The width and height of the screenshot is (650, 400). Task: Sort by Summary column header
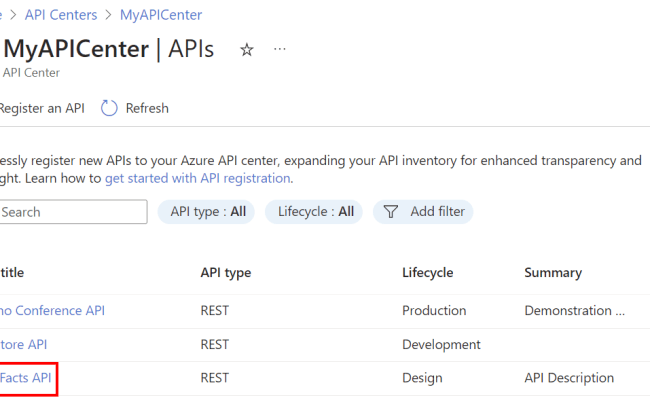[552, 272]
